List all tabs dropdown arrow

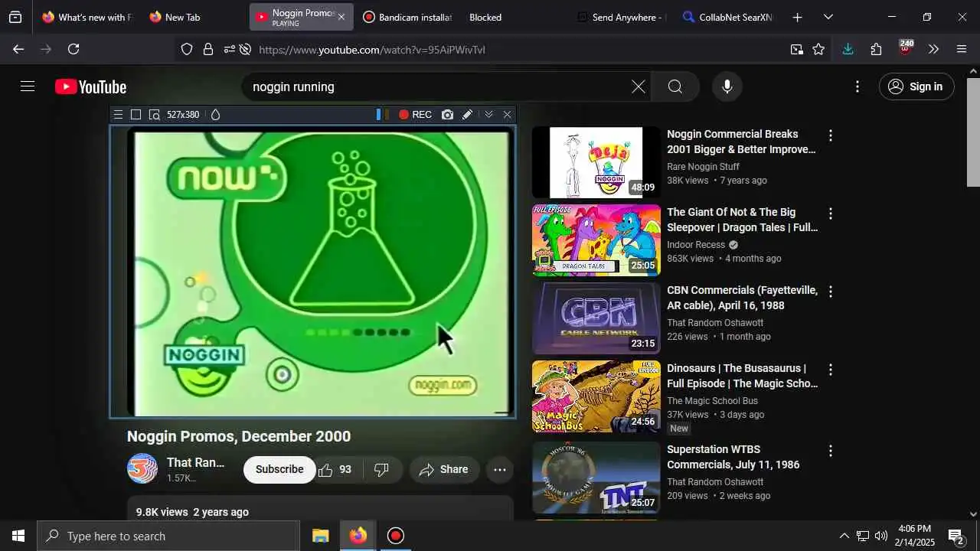click(x=828, y=17)
